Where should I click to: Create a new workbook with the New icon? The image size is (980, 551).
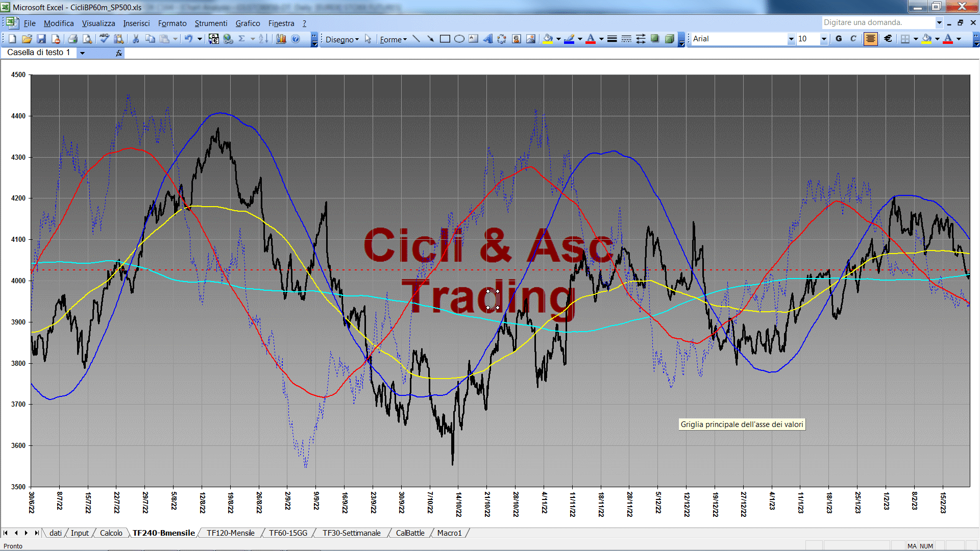(13, 39)
